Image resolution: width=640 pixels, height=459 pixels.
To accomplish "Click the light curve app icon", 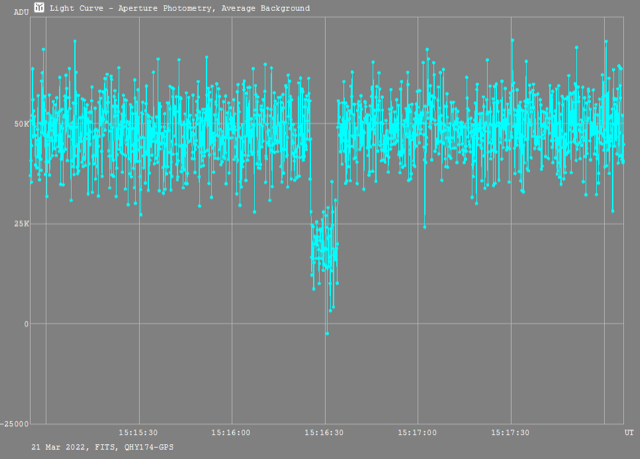I will tap(39, 7).
